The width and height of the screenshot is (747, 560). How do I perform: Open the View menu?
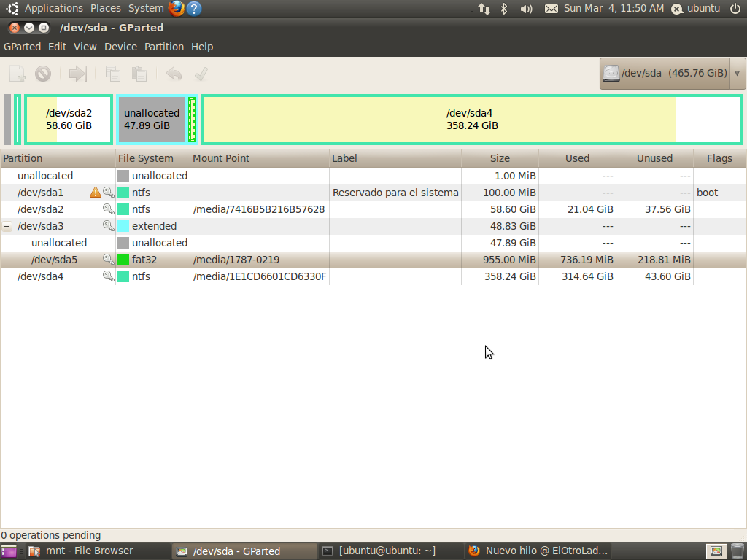tap(85, 47)
